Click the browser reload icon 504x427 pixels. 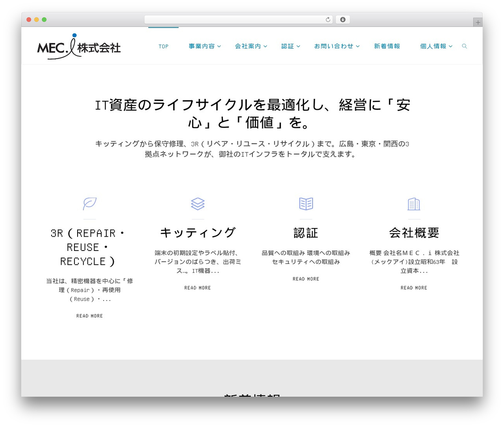coord(328,20)
